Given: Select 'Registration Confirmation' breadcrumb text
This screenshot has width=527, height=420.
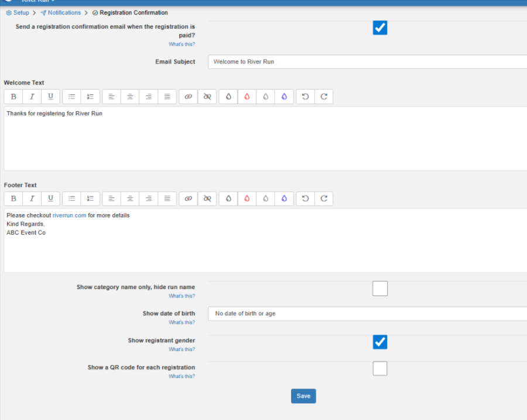Looking at the screenshot, I should tap(134, 13).
